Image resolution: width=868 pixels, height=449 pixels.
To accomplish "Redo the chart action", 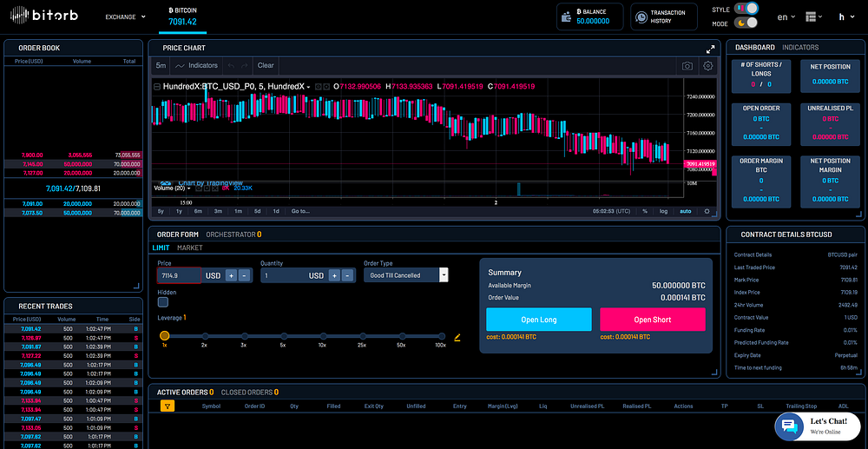I will pos(245,65).
